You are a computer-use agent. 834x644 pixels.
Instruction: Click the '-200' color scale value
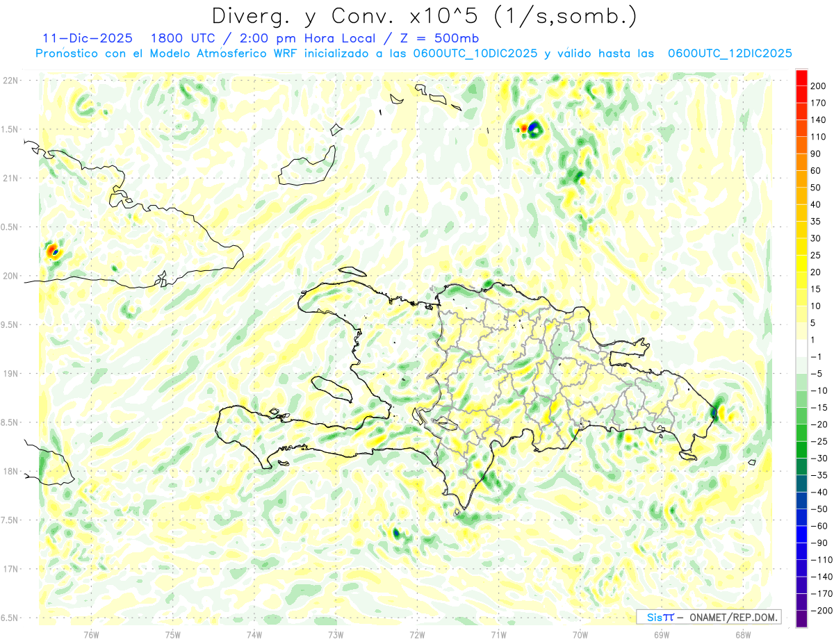click(x=821, y=611)
